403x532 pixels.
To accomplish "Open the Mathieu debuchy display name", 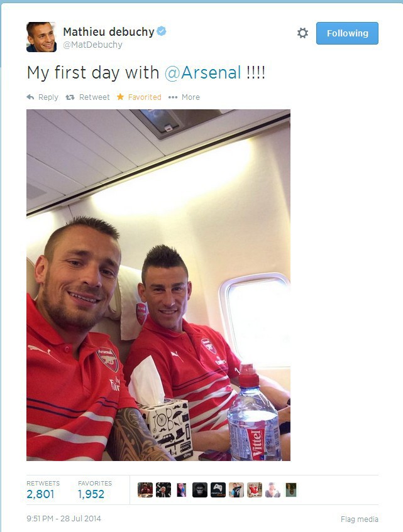I will 109,32.
